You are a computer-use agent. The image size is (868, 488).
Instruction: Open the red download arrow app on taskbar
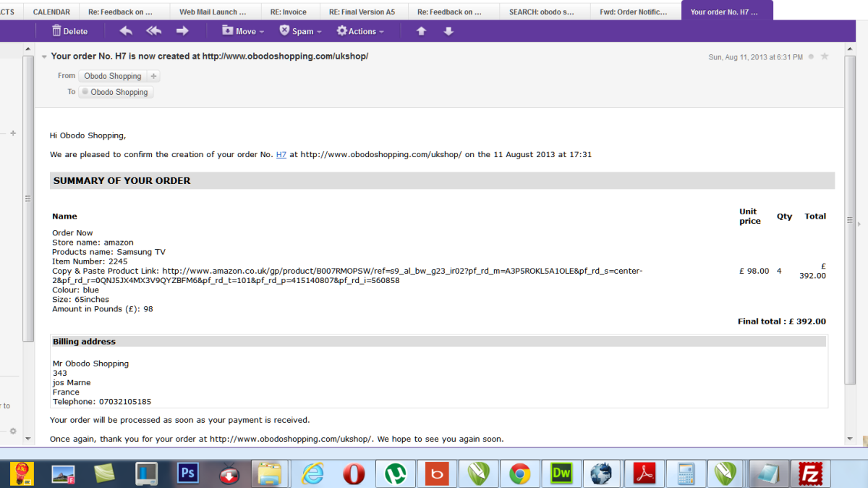229,474
